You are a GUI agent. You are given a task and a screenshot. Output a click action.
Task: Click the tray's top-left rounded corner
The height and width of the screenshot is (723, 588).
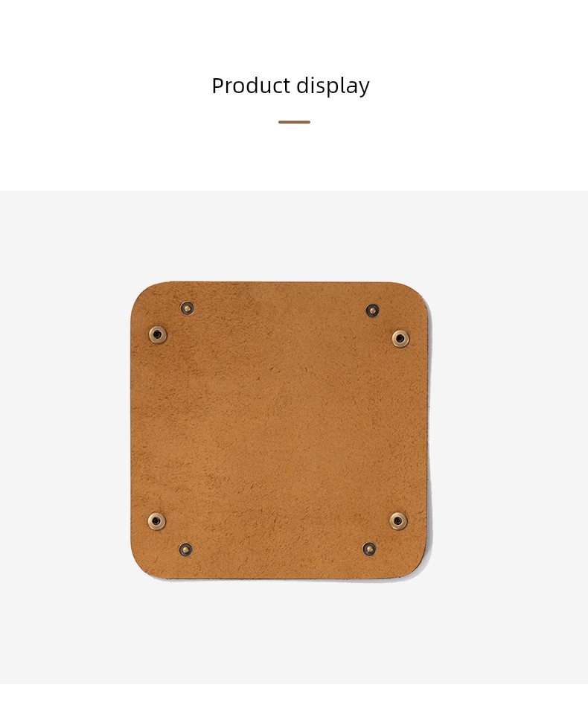click(143, 293)
